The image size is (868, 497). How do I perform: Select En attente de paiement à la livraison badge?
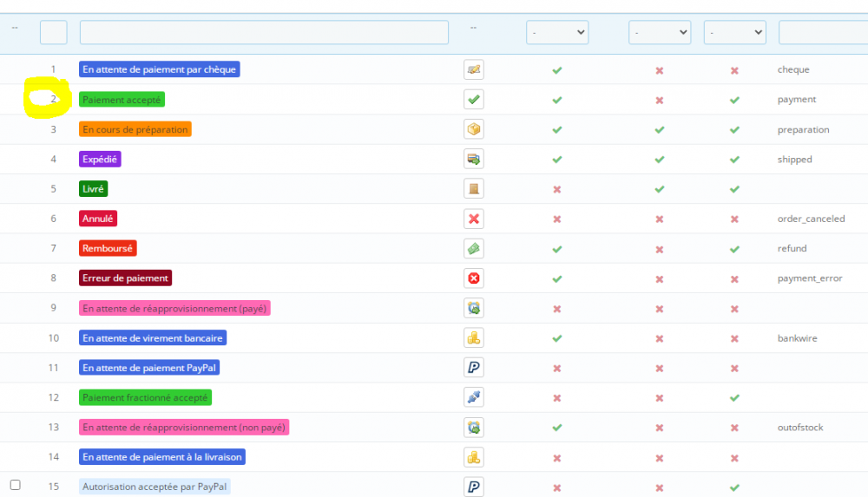pyautogui.click(x=162, y=457)
